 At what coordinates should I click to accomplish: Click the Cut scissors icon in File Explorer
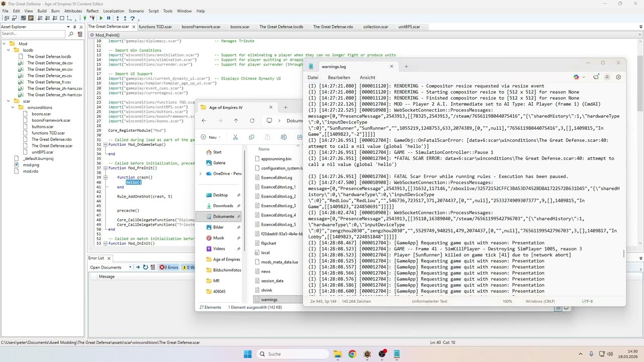coord(235,137)
